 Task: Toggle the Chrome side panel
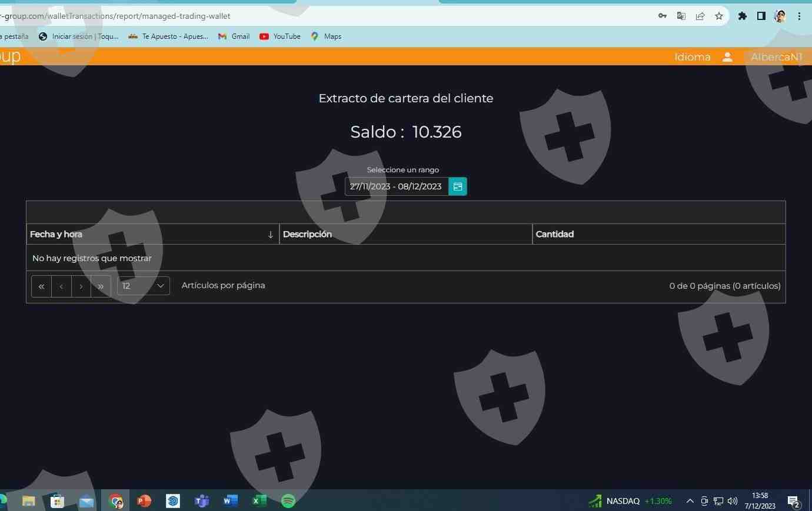[761, 16]
